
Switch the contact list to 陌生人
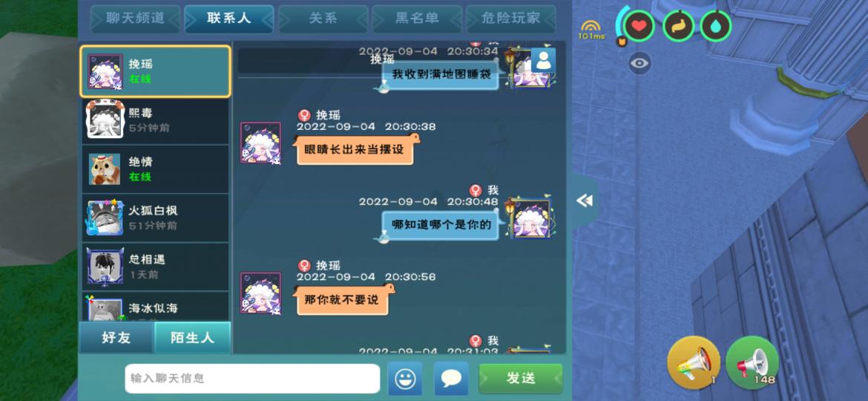[192, 337]
